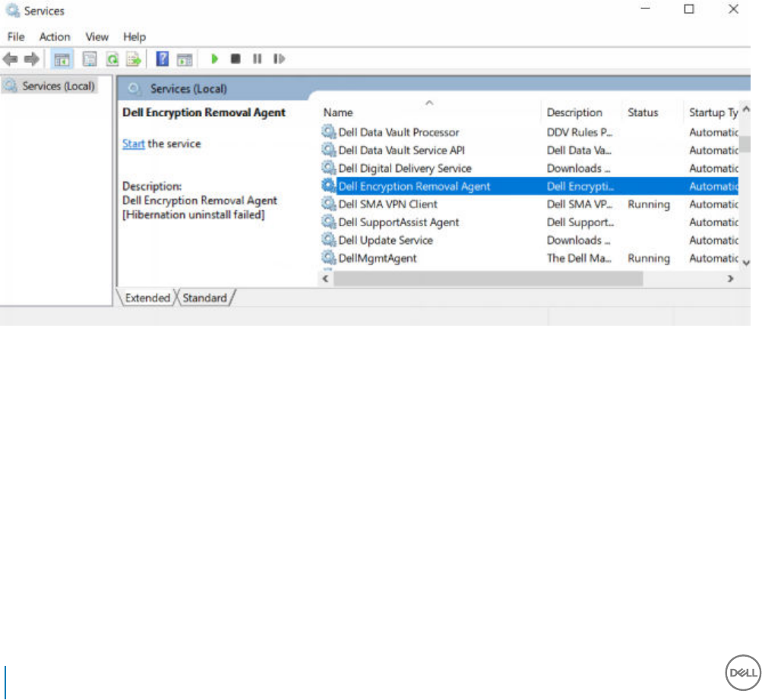
Task: Select Dell Update Service row
Action: point(385,240)
